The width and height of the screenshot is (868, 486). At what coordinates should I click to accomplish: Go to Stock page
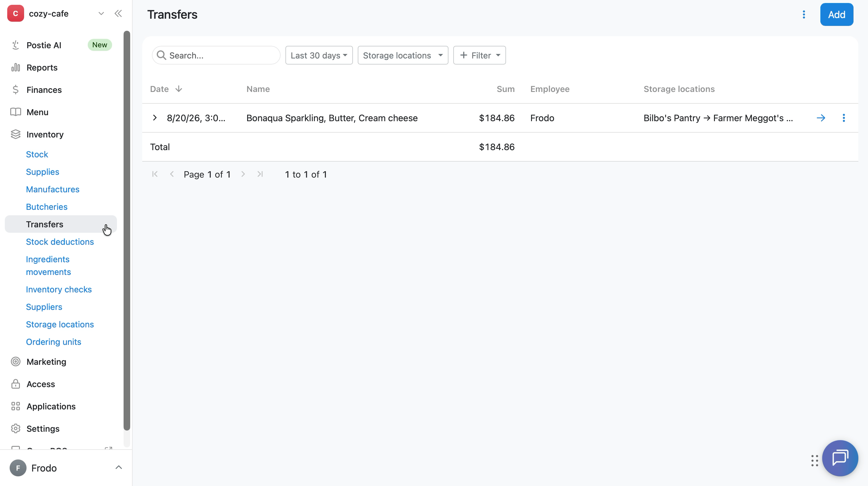[37, 154]
